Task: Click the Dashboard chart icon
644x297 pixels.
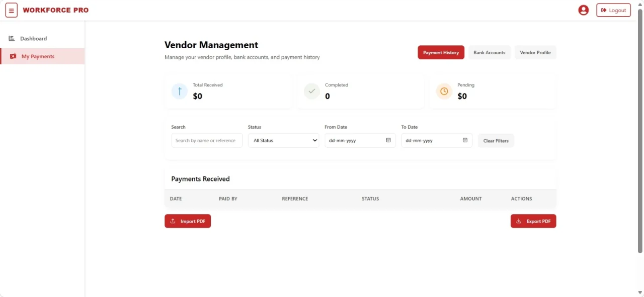Action: (12, 39)
